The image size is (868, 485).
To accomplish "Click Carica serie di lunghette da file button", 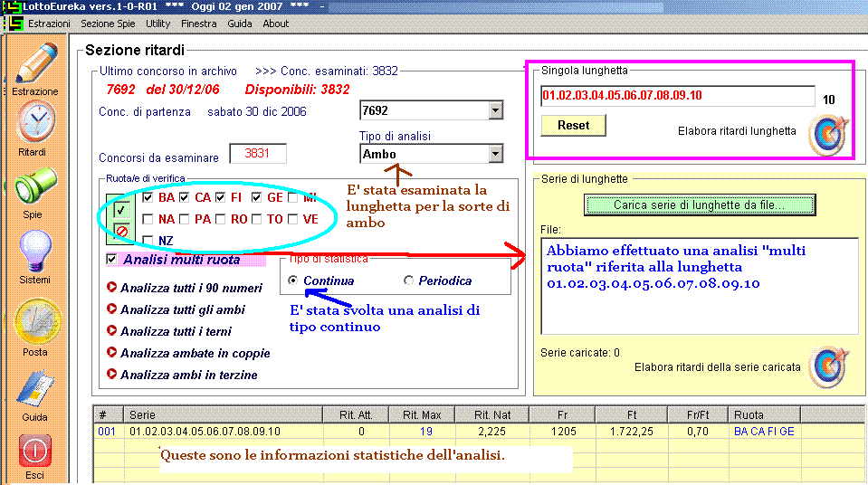I will [699, 204].
